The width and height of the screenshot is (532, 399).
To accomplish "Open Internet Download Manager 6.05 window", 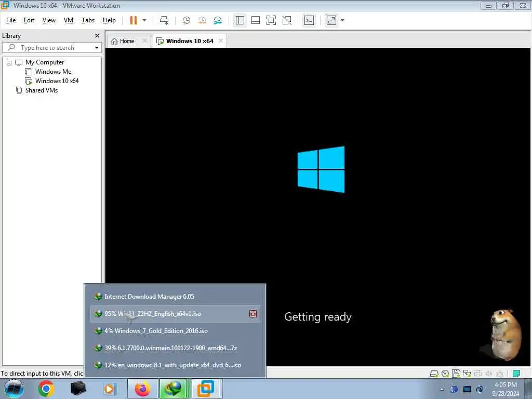I will click(x=175, y=297).
